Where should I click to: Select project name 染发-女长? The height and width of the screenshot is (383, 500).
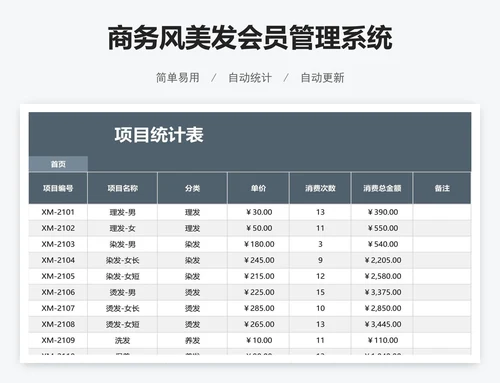(122, 260)
